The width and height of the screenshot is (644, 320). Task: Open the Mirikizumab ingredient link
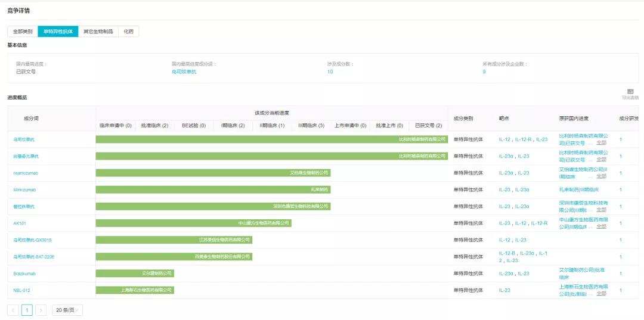point(25,189)
